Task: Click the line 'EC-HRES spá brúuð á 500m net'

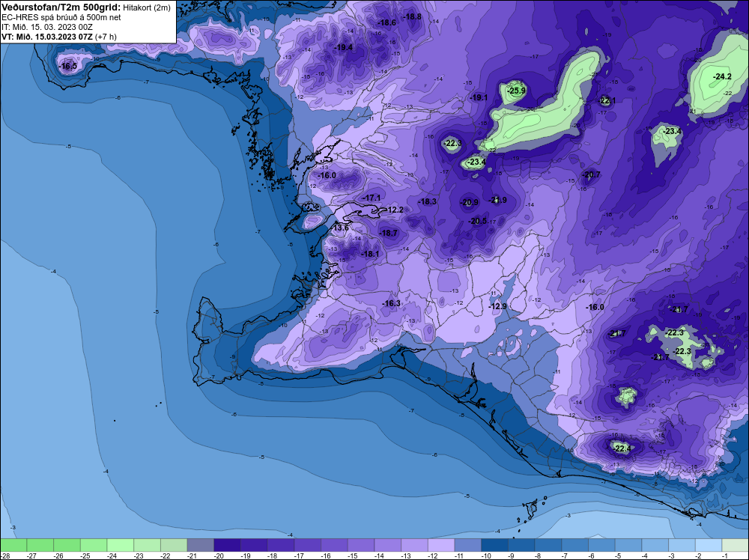Action: click(x=61, y=18)
